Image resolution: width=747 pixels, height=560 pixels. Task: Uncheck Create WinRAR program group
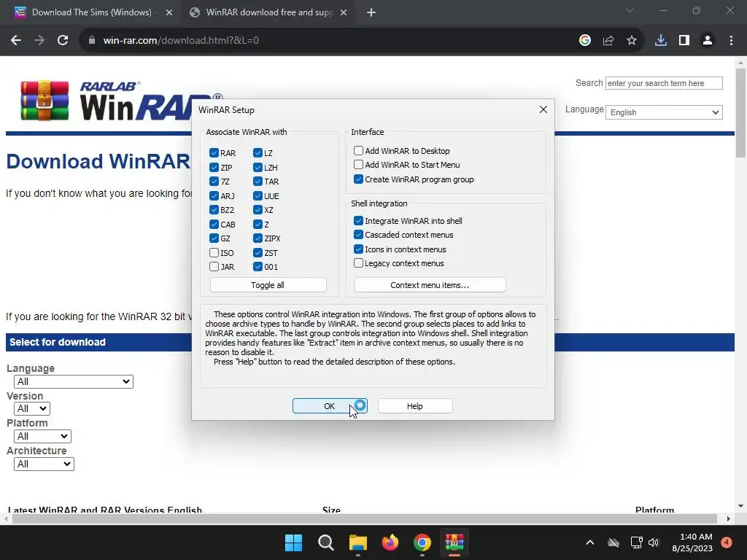point(358,179)
